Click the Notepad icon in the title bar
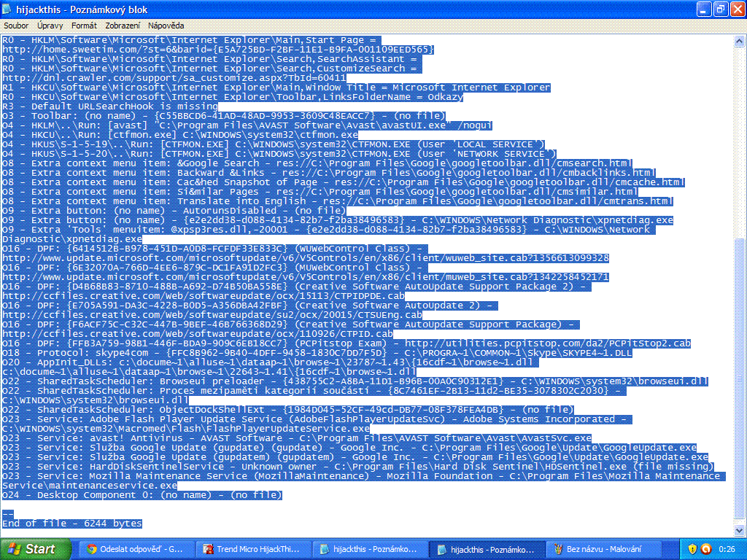Image resolution: width=747 pixels, height=560 pixels. tap(7, 9)
